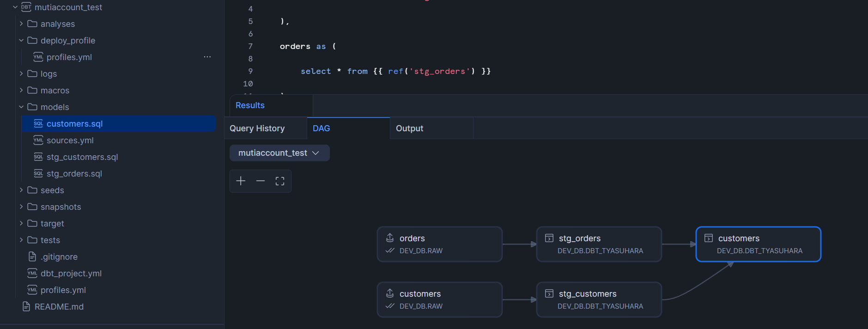Click the stg_orders model node icon
The width and height of the screenshot is (868, 329).
(x=549, y=238)
